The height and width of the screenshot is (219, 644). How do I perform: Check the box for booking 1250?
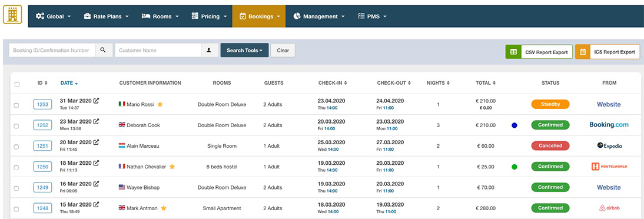point(16,168)
